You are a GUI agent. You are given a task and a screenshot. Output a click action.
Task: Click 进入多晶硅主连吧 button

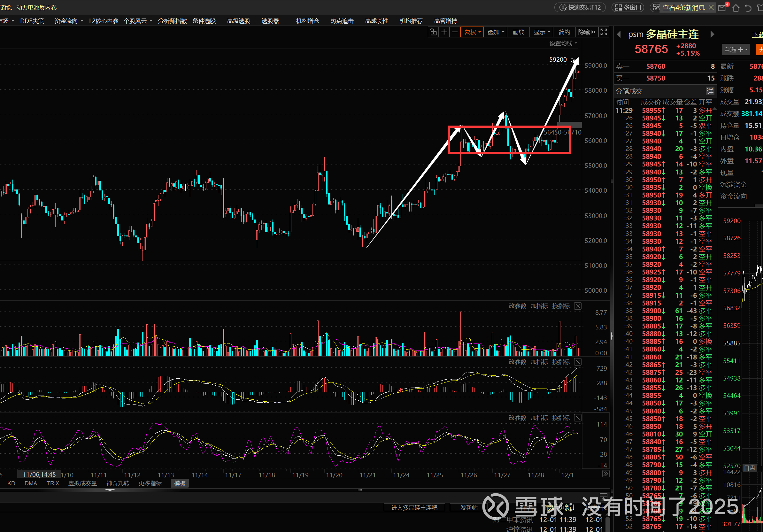tap(414, 507)
